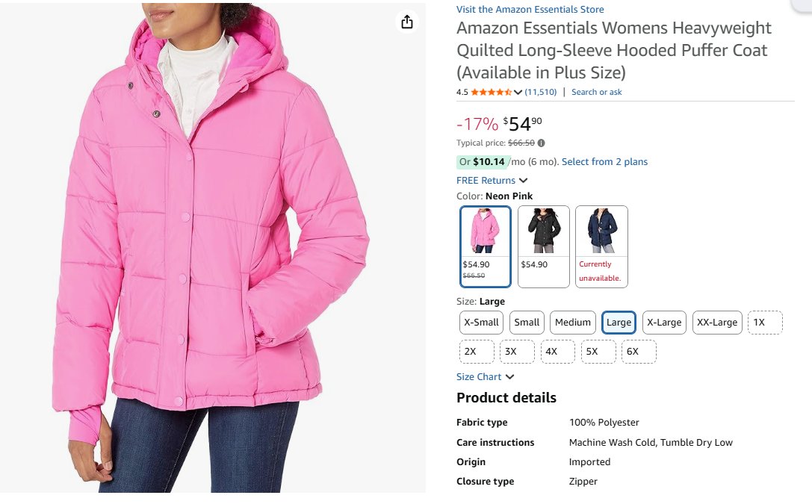Click the share icon on product image

coord(406,22)
